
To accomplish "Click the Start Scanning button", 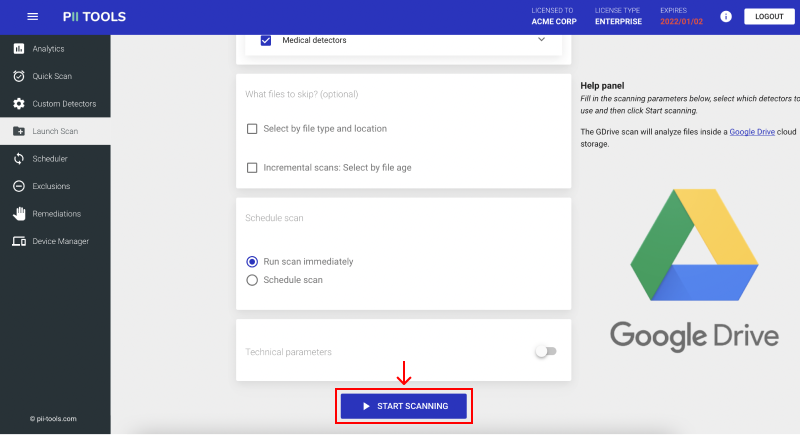I will (404, 406).
